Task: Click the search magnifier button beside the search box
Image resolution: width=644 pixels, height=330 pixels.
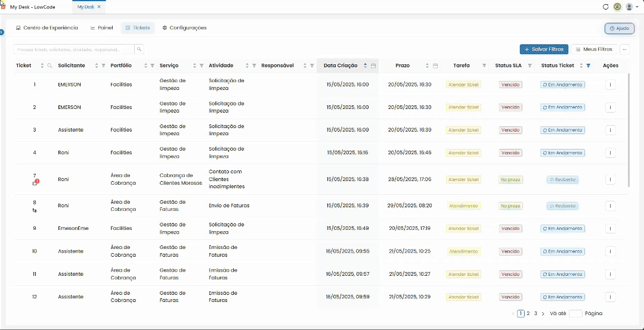Action: (139, 49)
